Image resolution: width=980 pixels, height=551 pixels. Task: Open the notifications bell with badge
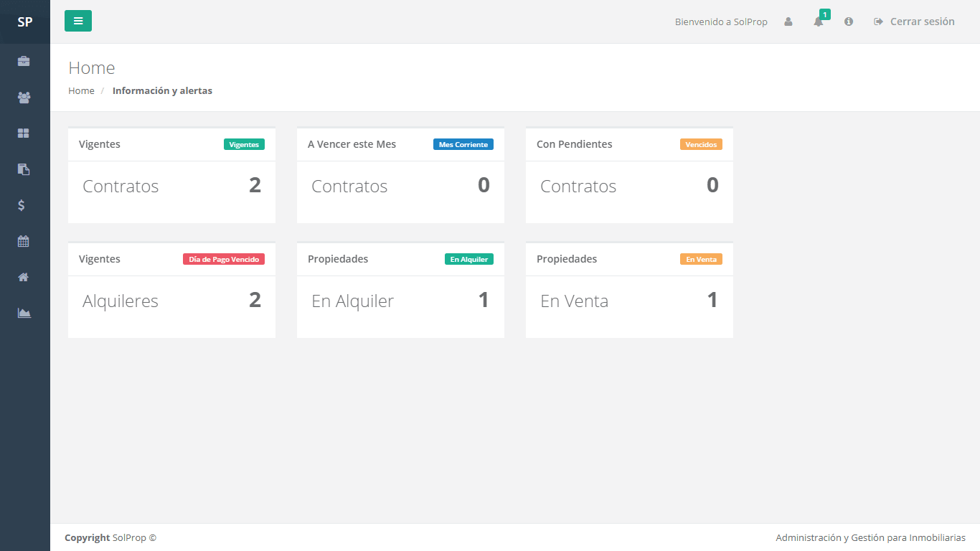pos(819,22)
